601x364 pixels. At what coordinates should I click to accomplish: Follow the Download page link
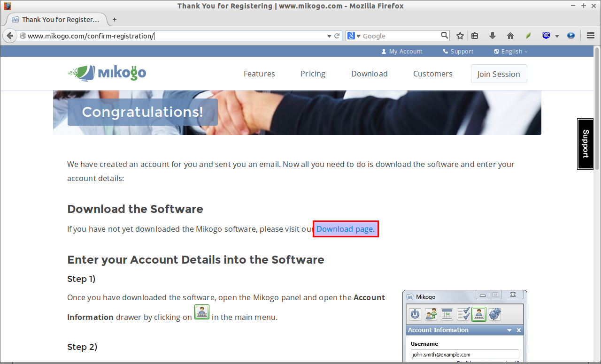pos(346,229)
